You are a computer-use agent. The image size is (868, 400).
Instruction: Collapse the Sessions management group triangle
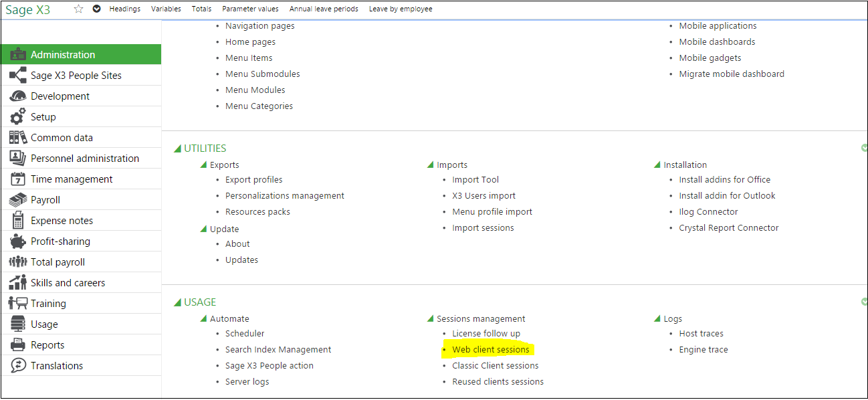431,318
